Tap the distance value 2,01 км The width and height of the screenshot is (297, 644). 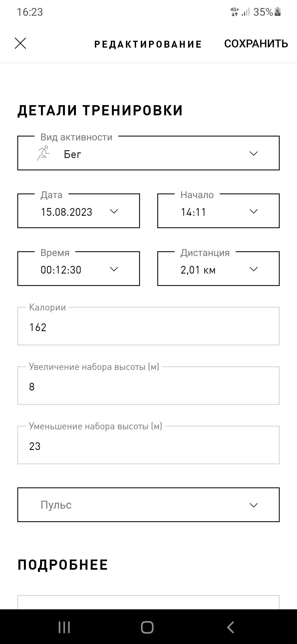click(198, 270)
